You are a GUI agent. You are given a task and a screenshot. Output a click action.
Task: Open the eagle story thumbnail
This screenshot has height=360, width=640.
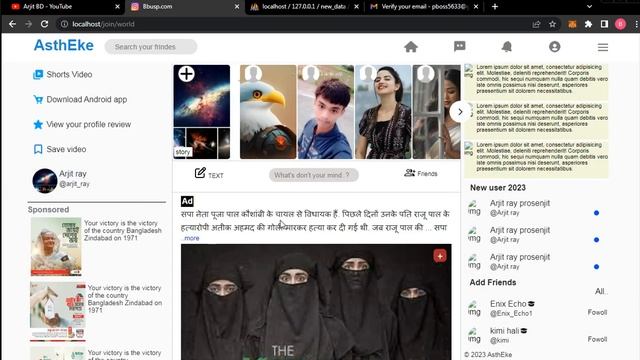(268, 112)
